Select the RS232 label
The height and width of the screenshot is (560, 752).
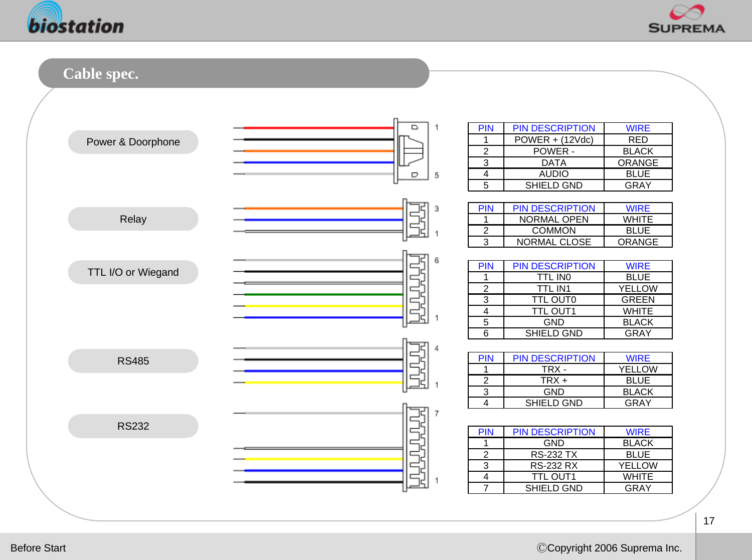[133, 426]
